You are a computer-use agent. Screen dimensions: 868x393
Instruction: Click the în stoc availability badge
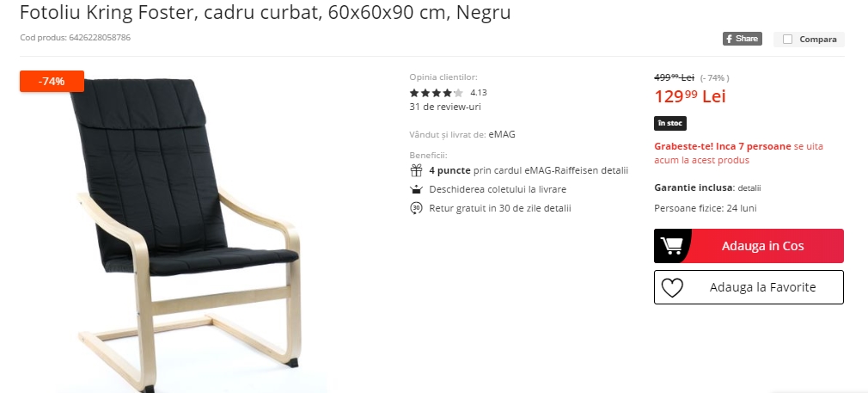[669, 123]
